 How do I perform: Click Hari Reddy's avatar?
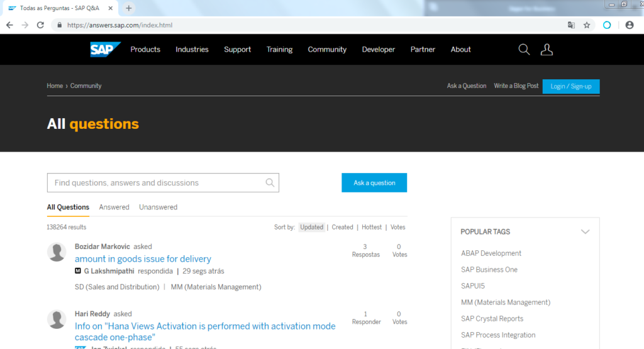click(x=57, y=319)
